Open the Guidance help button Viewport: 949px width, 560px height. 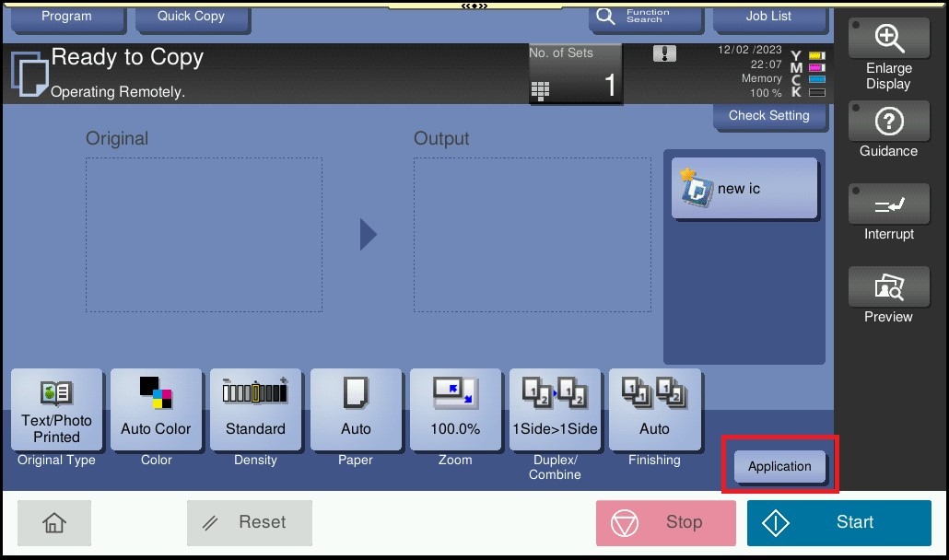[x=888, y=129]
